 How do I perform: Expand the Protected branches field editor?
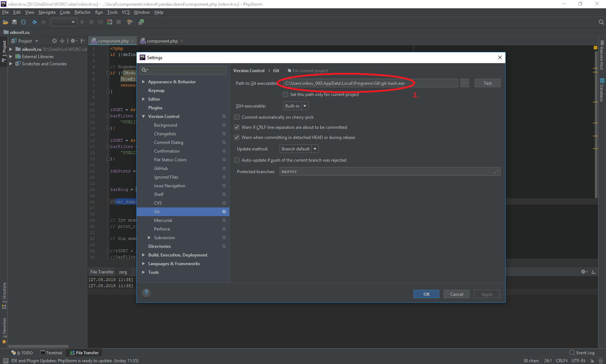coord(496,171)
